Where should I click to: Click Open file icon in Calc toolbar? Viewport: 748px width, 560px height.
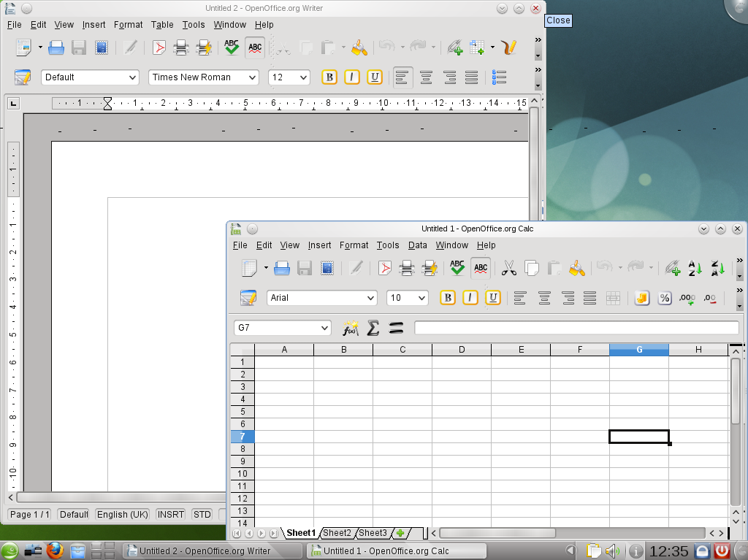282,268
